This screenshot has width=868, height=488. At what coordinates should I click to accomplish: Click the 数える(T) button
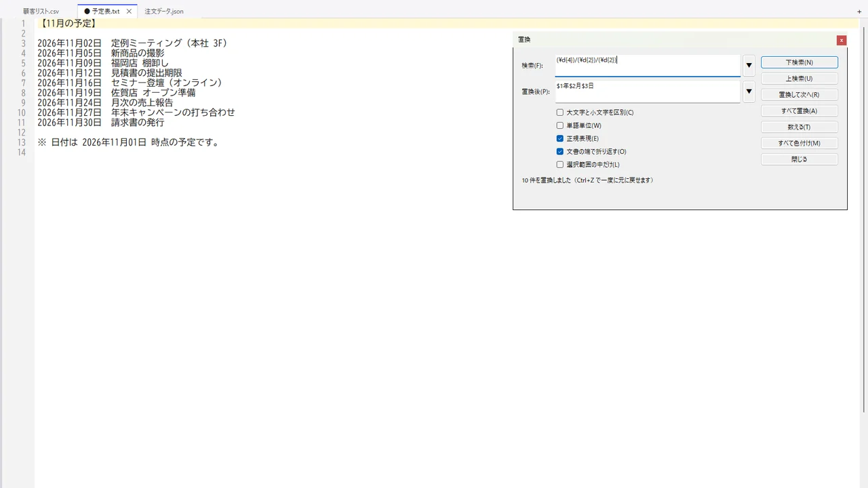tap(800, 127)
